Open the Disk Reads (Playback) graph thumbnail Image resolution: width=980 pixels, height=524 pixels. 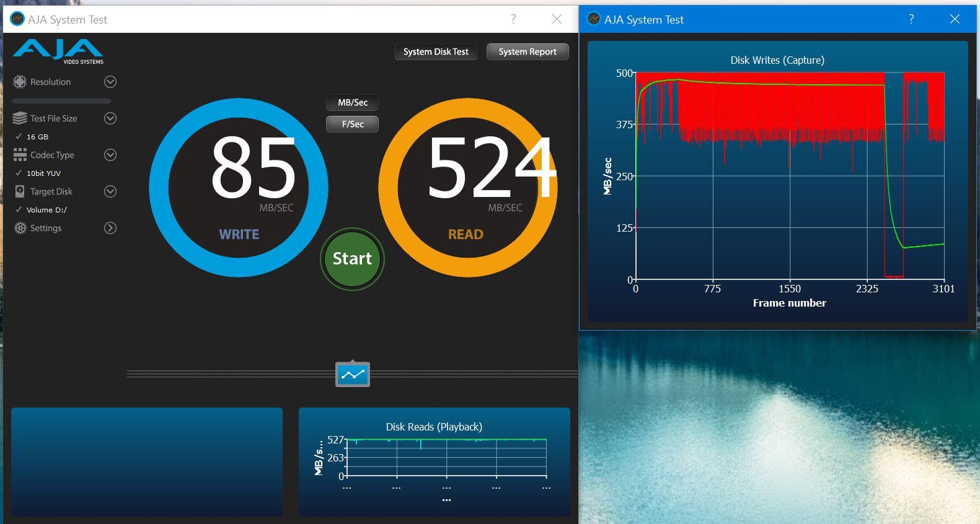coord(434,461)
